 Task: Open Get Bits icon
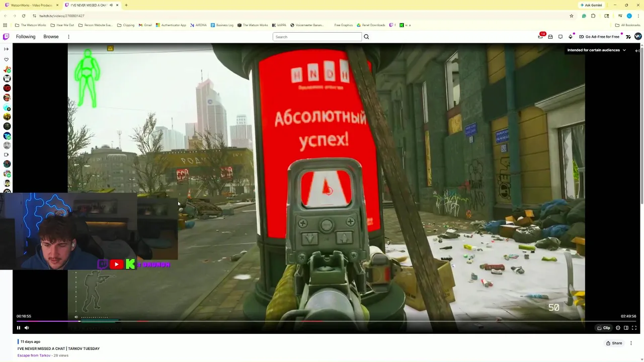click(571, 37)
